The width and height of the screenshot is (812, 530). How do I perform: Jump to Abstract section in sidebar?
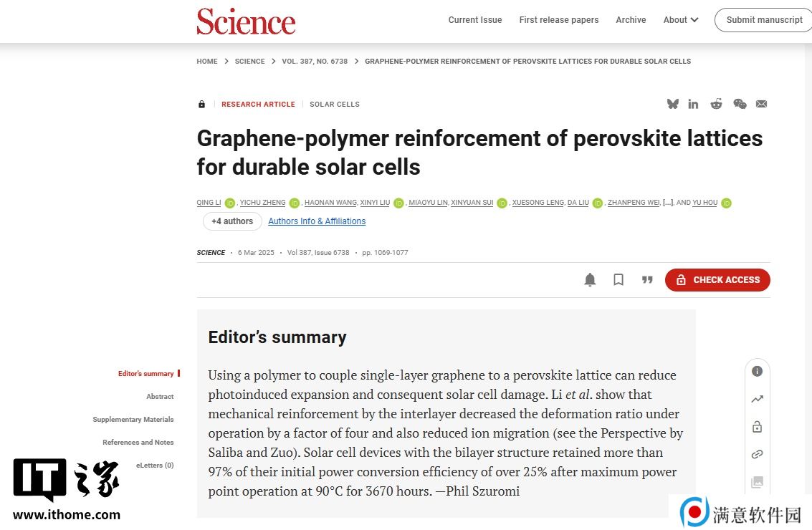[160, 397]
